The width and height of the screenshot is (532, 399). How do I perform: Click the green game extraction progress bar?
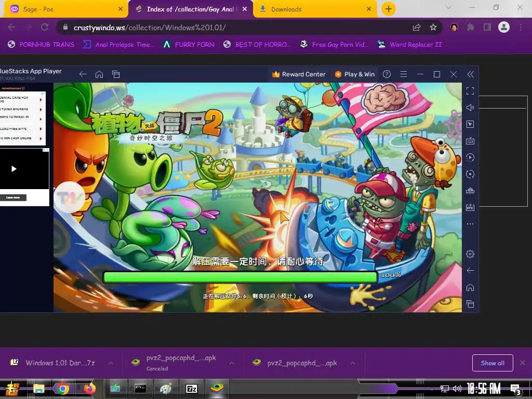point(240,277)
